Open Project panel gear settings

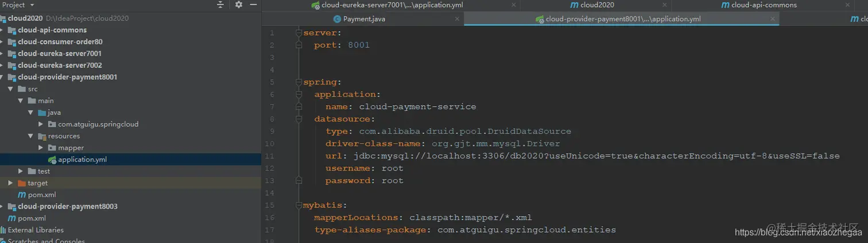pos(239,5)
